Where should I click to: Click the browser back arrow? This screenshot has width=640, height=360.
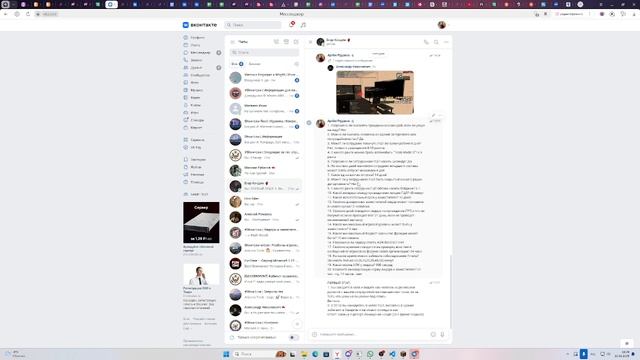(5, 14)
